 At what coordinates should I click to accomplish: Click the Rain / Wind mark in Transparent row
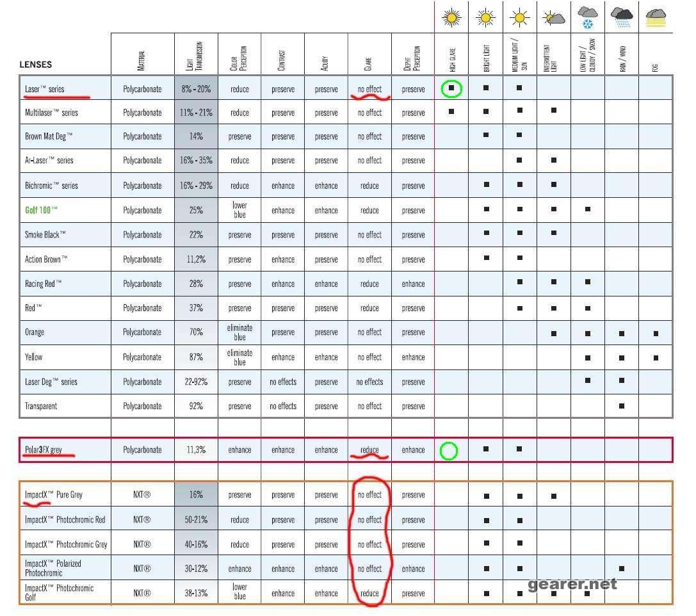622,405
